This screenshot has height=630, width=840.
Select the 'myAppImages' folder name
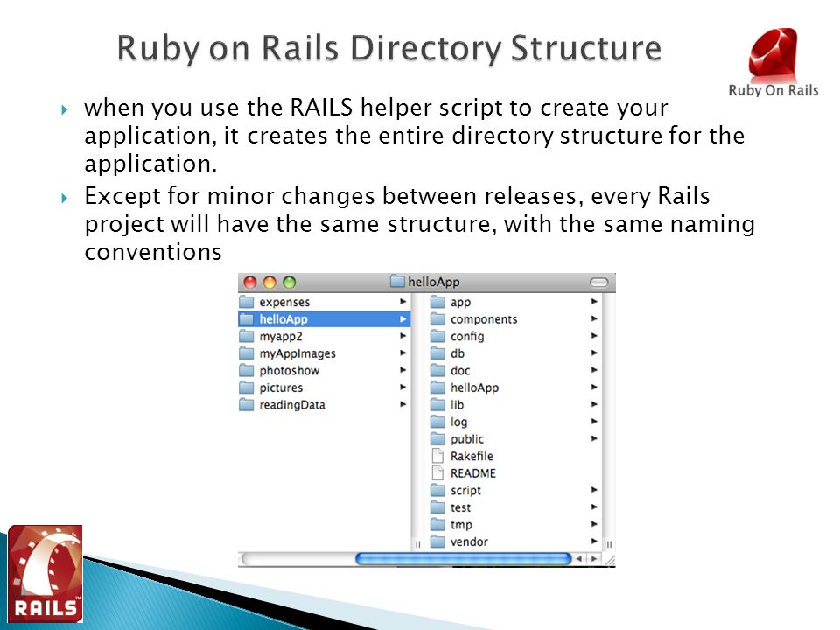coord(297,353)
